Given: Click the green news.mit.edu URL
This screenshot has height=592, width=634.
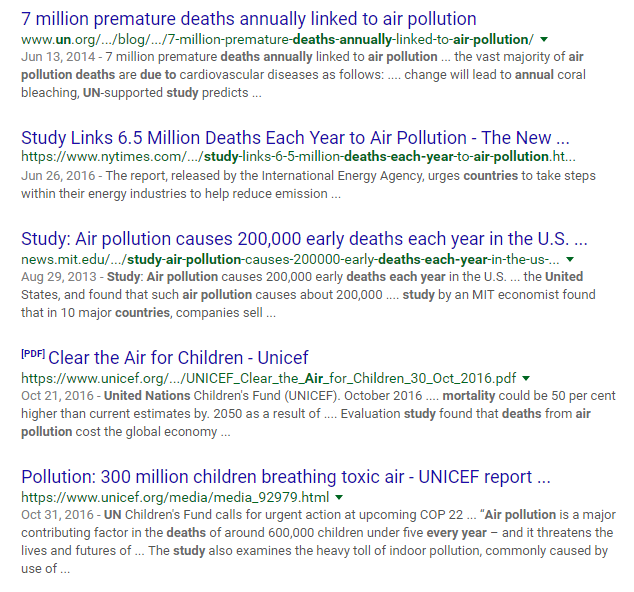Looking at the screenshot, I should tap(290, 258).
